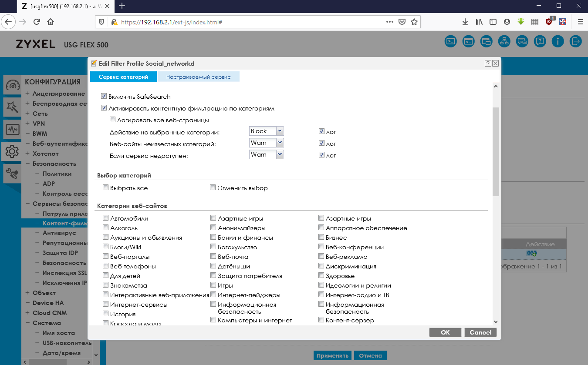
Task: Go to Firefox home page
Action: pyautogui.click(x=51, y=21)
